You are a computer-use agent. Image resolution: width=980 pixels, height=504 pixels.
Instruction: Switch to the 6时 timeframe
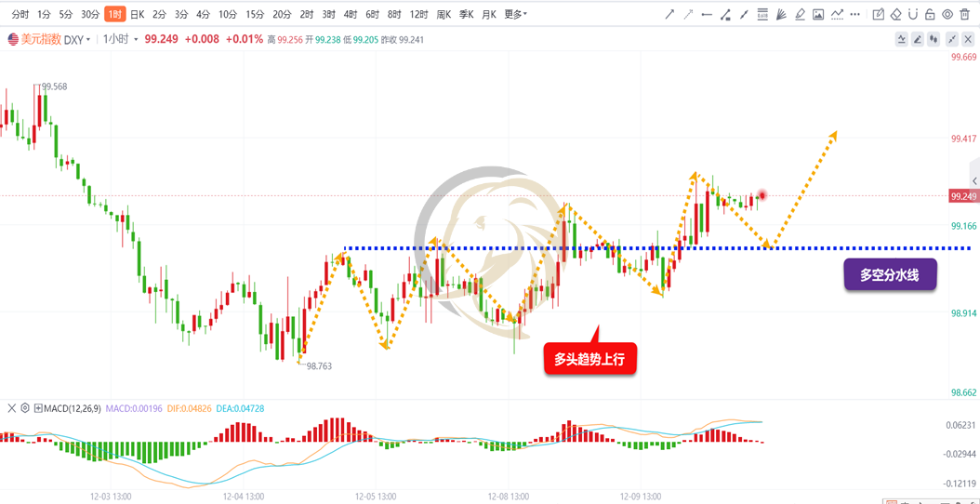[372, 14]
